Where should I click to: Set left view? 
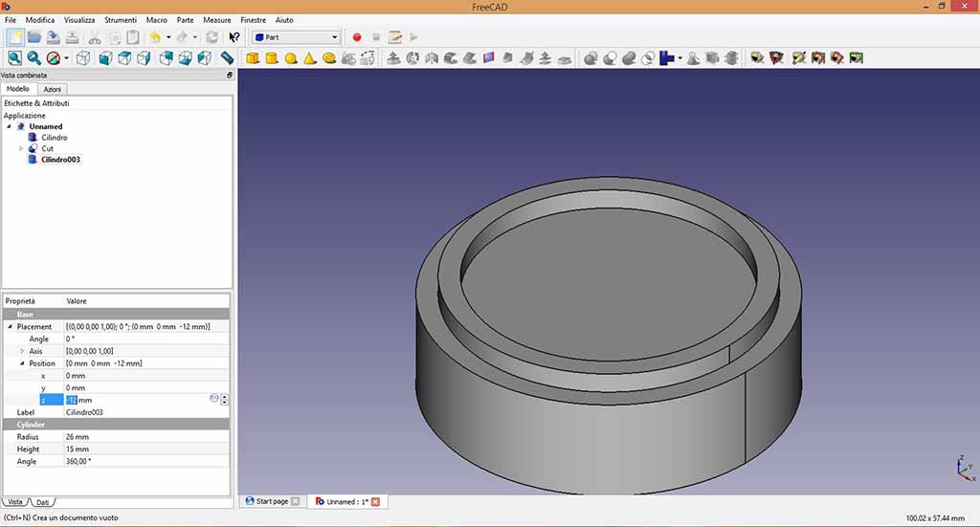coord(205,58)
